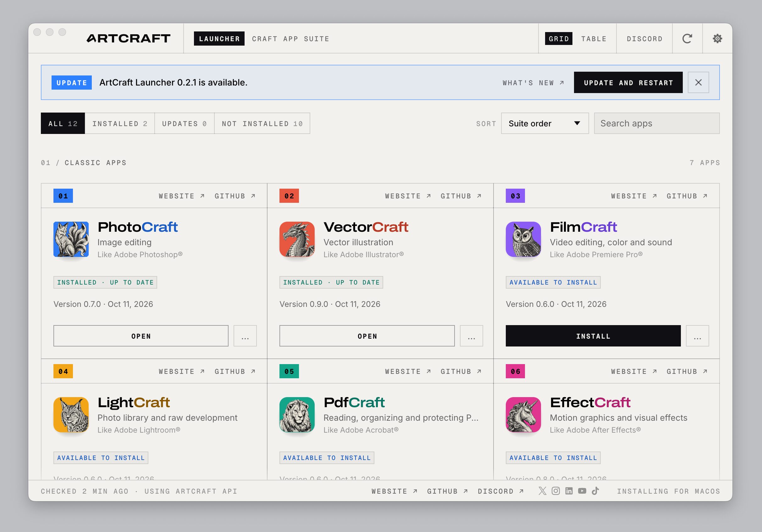This screenshot has width=762, height=532.
Task: Click the LightCraft lynx app icon
Action: point(71,414)
